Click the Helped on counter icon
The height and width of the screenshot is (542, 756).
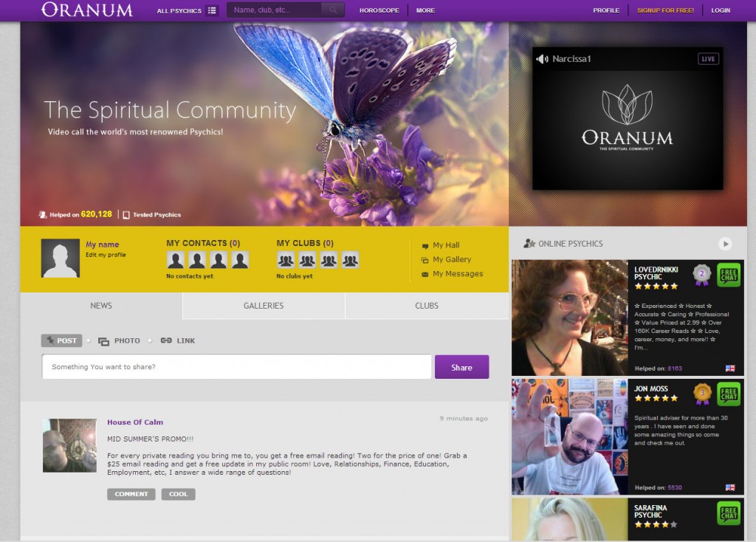click(x=43, y=215)
